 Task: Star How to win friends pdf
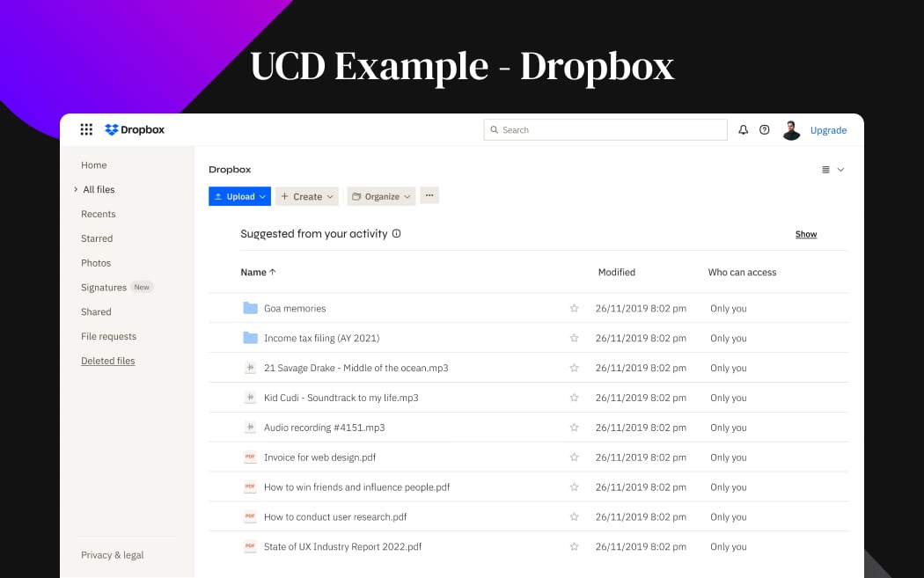tap(574, 487)
